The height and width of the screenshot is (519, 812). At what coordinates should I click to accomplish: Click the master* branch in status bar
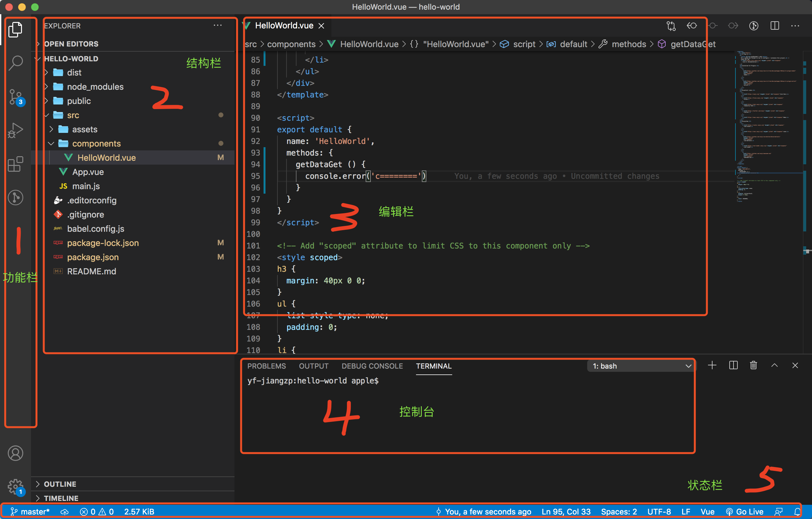30,512
